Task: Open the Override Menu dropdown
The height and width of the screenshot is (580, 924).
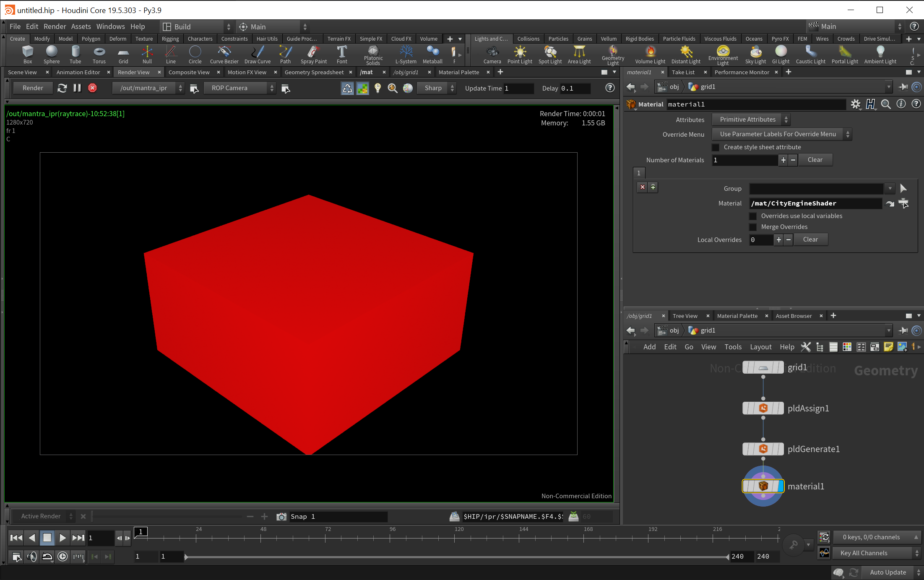Action: [x=782, y=134]
